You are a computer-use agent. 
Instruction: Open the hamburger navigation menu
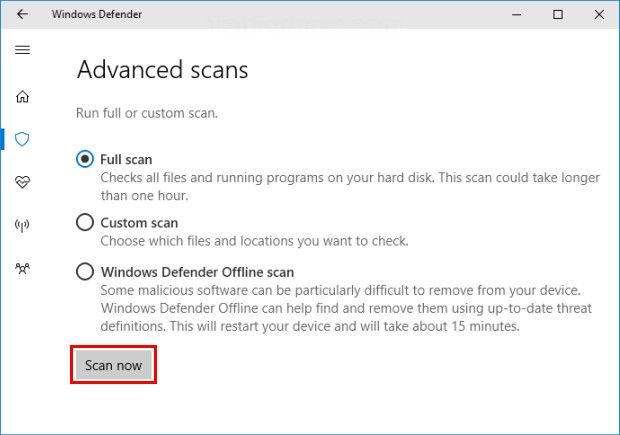(x=23, y=49)
